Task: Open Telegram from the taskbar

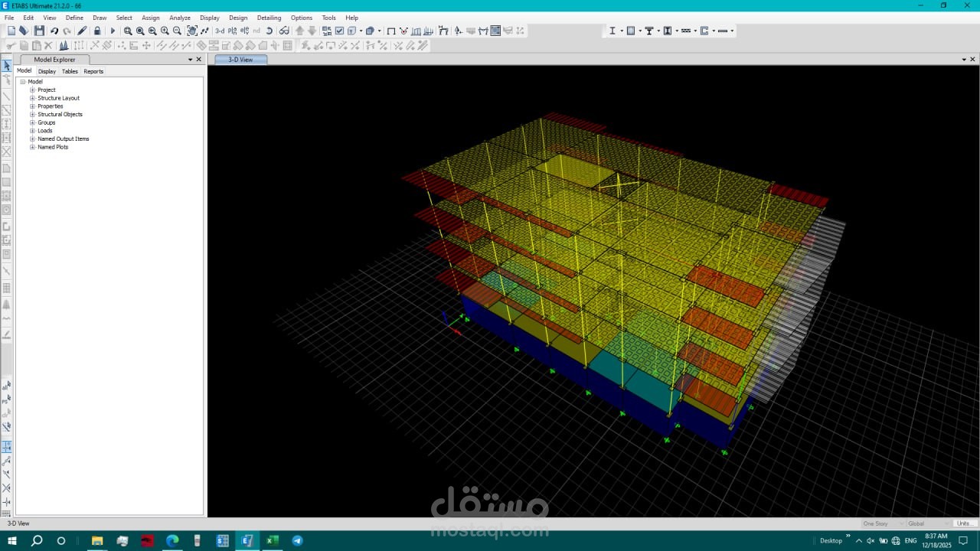Action: tap(297, 540)
